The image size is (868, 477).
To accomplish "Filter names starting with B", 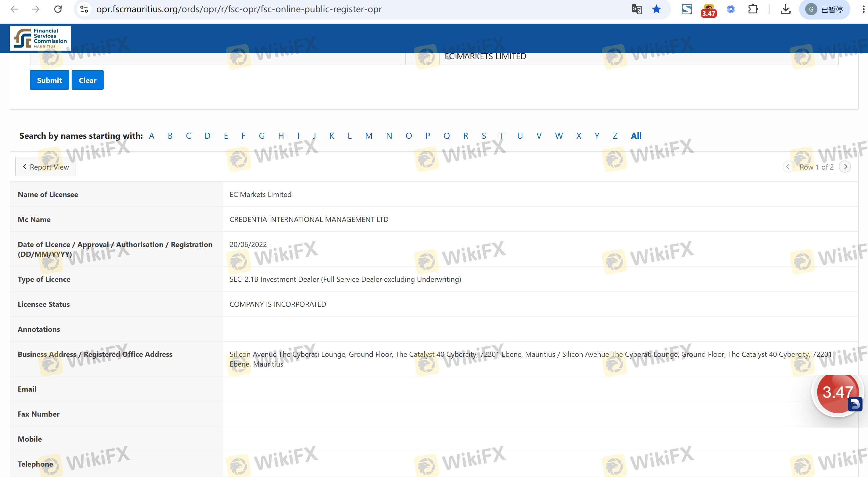I will pos(170,135).
